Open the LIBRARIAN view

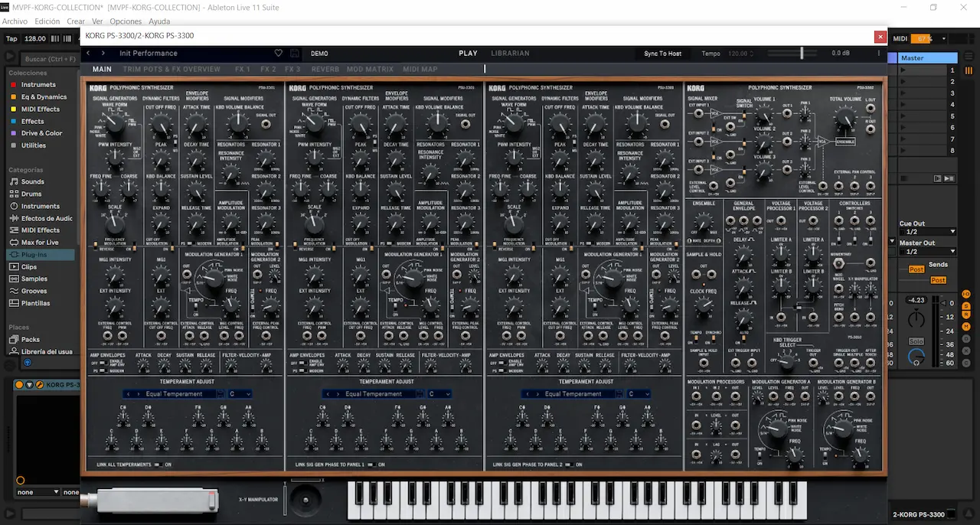pyautogui.click(x=510, y=54)
